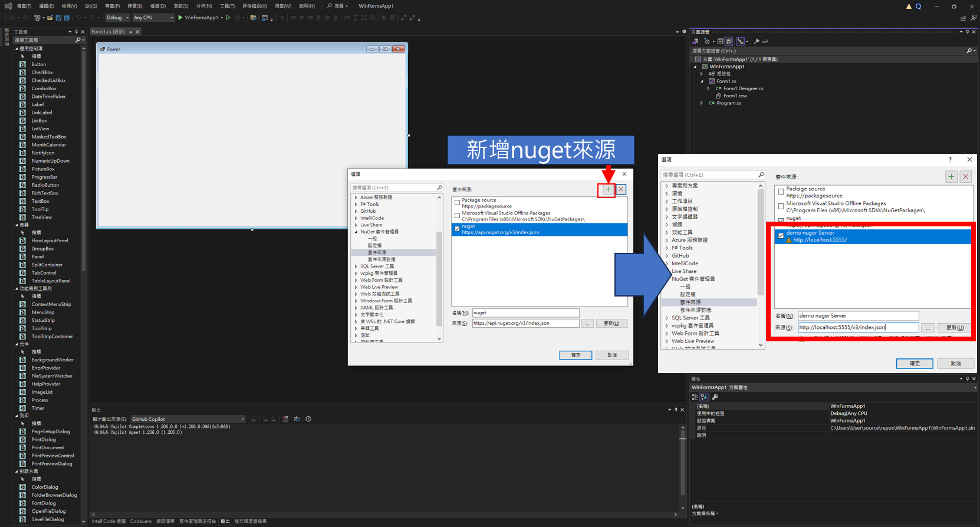The height and width of the screenshot is (527, 980).
Task: Open the Any CPU platform dropdown
Action: 153,18
